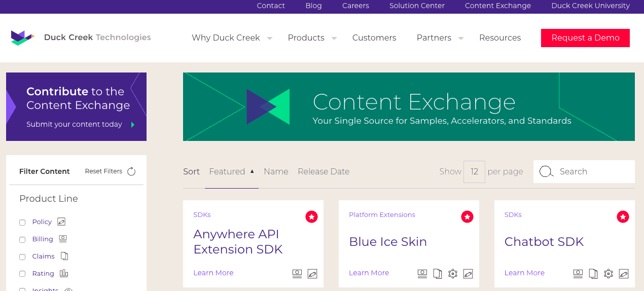Screen dimensions: 644x291
Task: Click the Rating bar-chart icon in filters
Action: [x=64, y=273]
